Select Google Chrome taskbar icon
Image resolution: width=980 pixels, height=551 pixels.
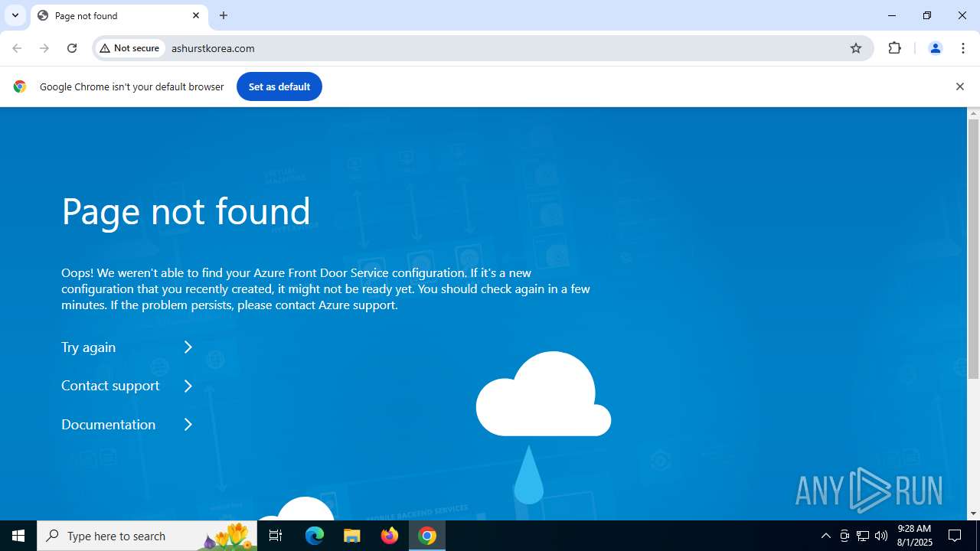(x=427, y=536)
